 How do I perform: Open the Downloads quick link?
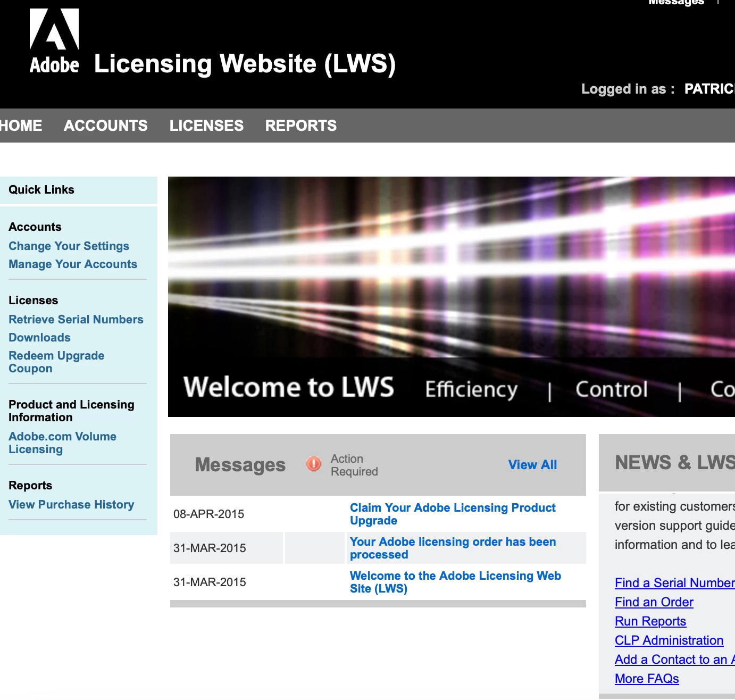(x=39, y=338)
